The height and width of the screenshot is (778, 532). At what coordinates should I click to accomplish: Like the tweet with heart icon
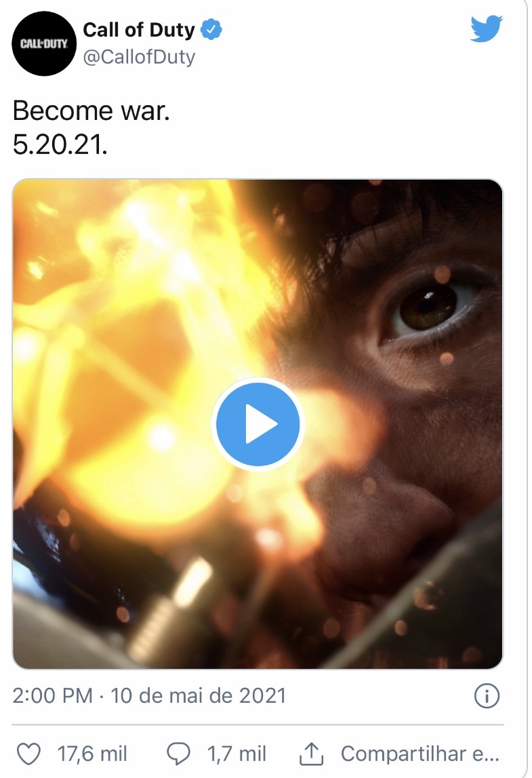coord(28,754)
